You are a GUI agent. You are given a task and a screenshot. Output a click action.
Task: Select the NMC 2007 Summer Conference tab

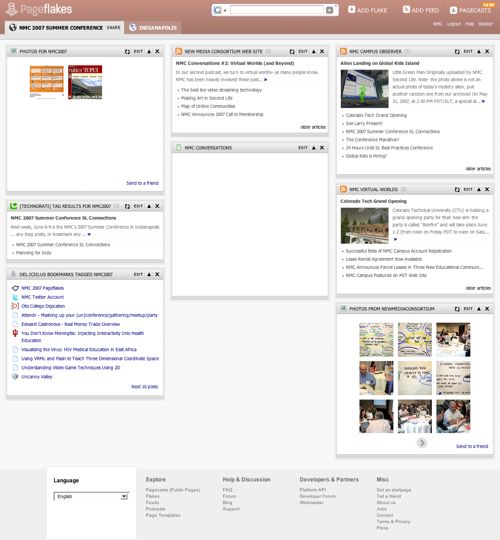click(x=61, y=28)
